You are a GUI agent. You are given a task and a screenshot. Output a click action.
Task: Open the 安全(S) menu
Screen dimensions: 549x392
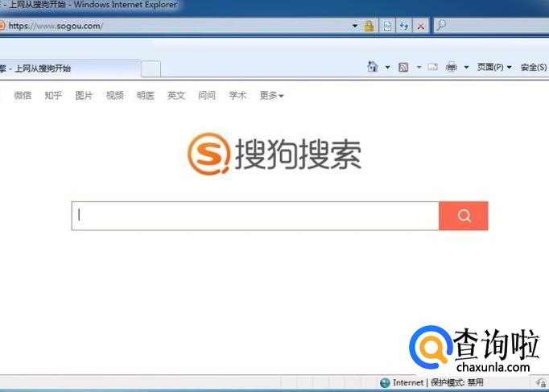point(533,67)
